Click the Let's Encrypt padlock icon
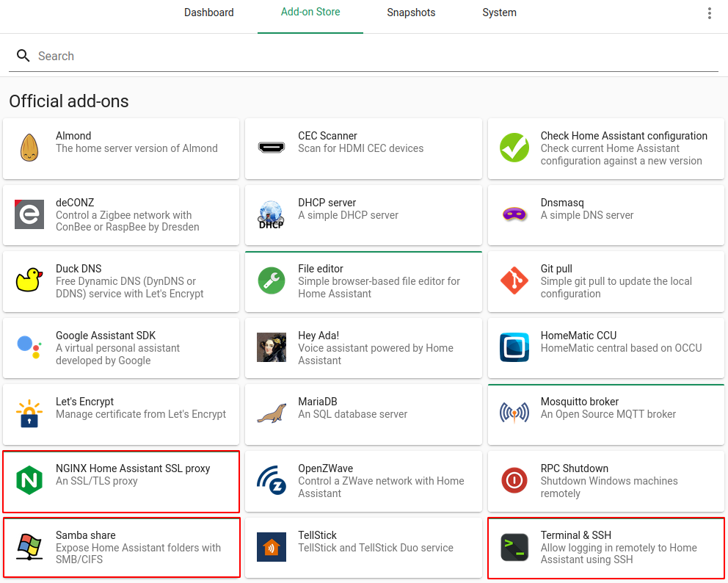This screenshot has height=583, width=728. [x=29, y=413]
